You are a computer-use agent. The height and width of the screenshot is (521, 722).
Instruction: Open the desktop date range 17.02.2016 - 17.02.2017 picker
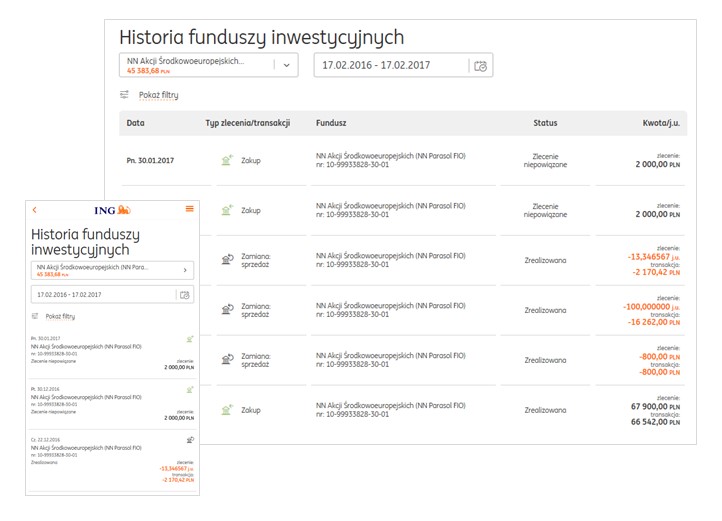[x=390, y=66]
